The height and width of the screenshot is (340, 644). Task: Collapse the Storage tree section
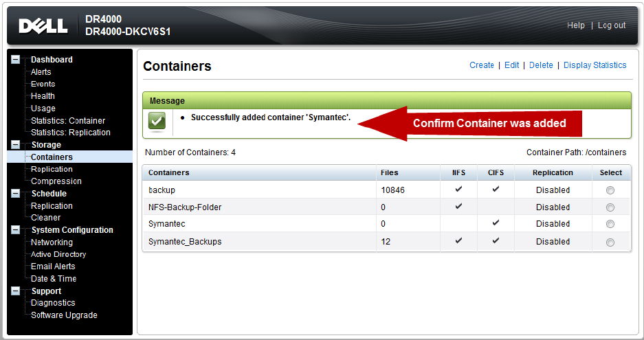[x=16, y=145]
